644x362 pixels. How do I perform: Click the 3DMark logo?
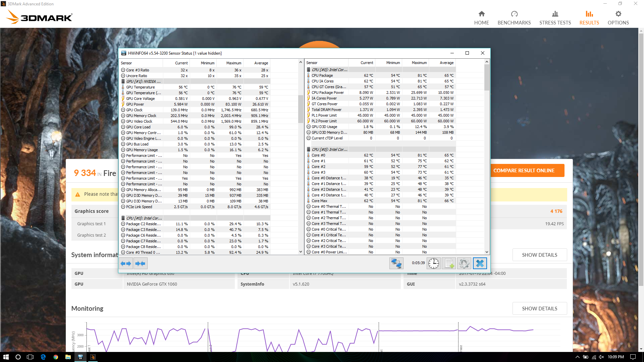(40, 17)
